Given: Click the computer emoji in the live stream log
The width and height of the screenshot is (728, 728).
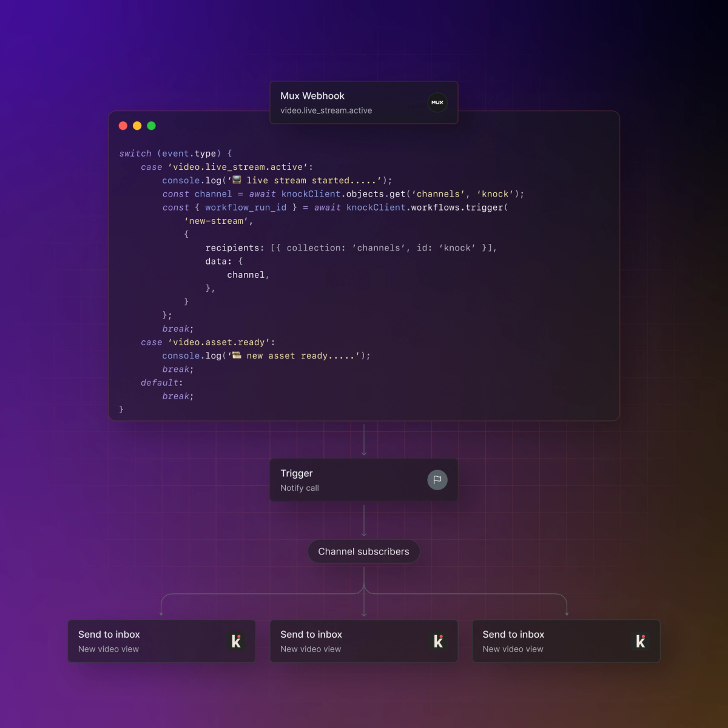Looking at the screenshot, I should click(x=235, y=180).
